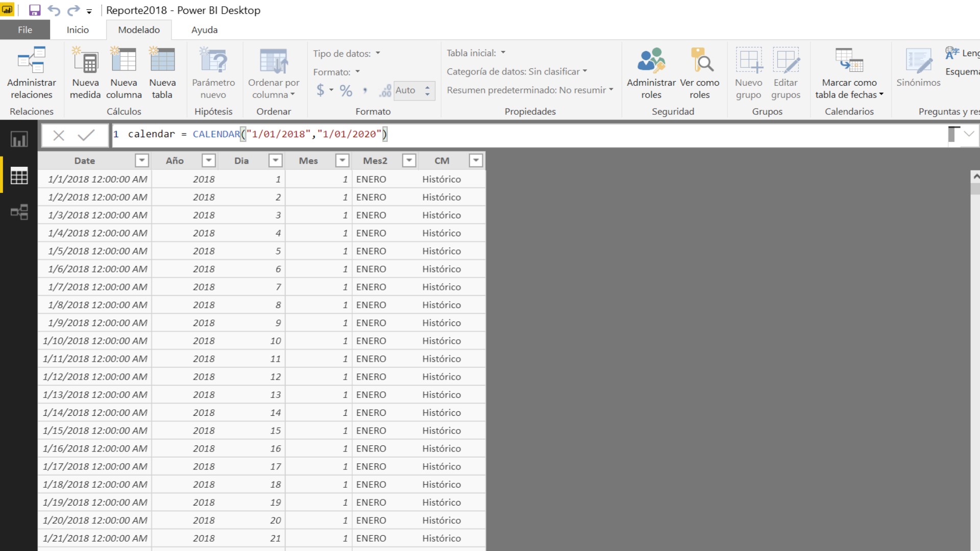Open CM column filter dropdown
The height and width of the screenshot is (551, 980).
click(476, 161)
